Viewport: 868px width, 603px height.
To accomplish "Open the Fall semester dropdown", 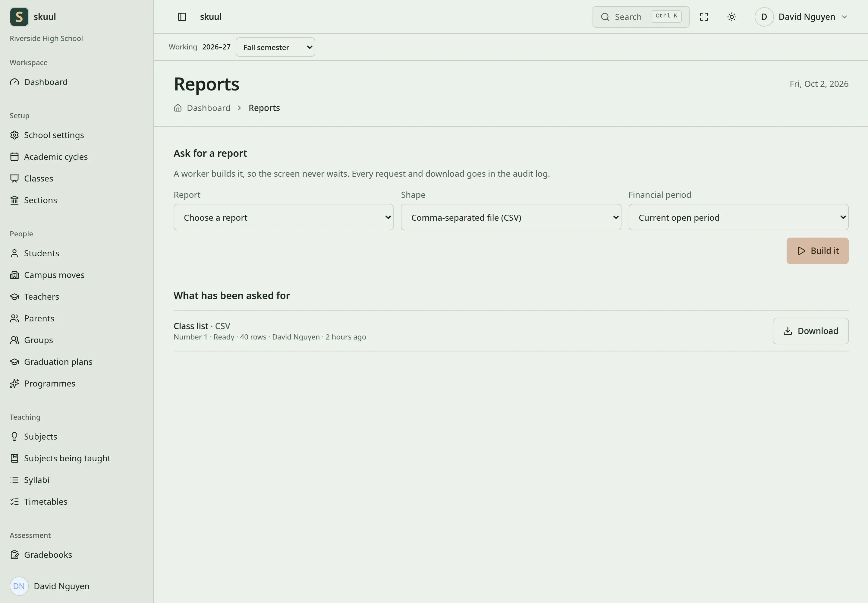I will point(275,47).
